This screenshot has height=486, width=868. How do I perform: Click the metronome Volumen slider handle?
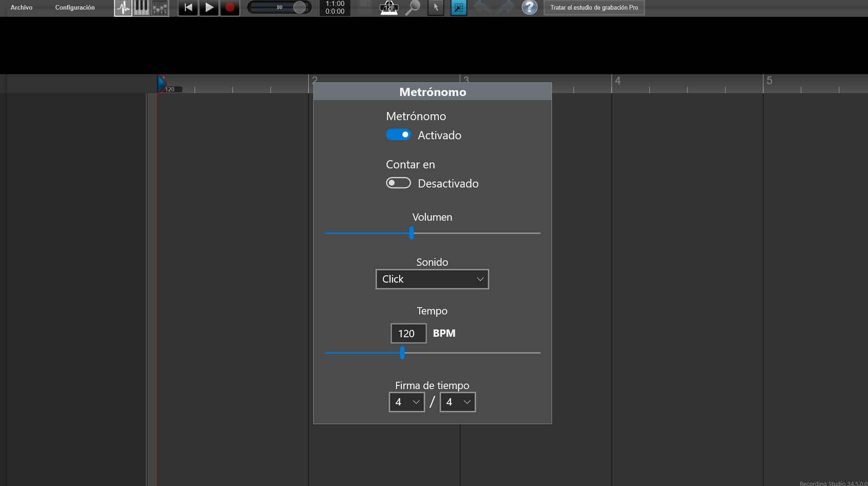tap(411, 233)
